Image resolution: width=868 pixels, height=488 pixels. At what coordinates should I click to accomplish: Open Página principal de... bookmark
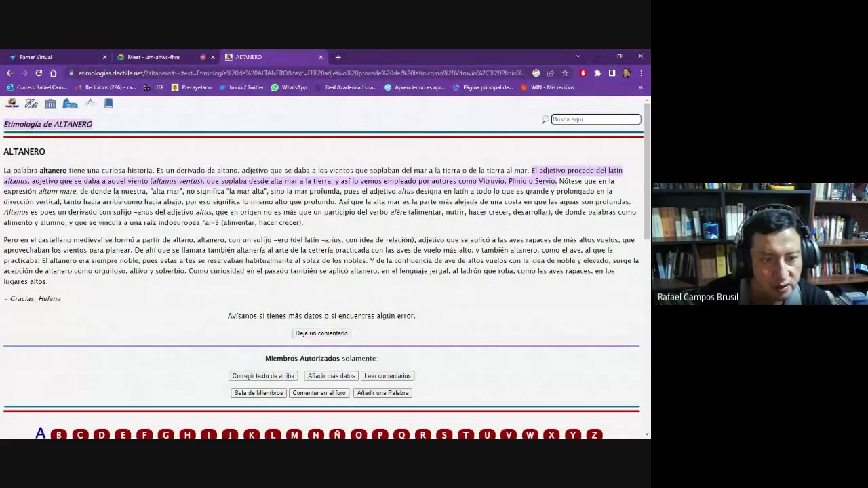[x=483, y=87]
